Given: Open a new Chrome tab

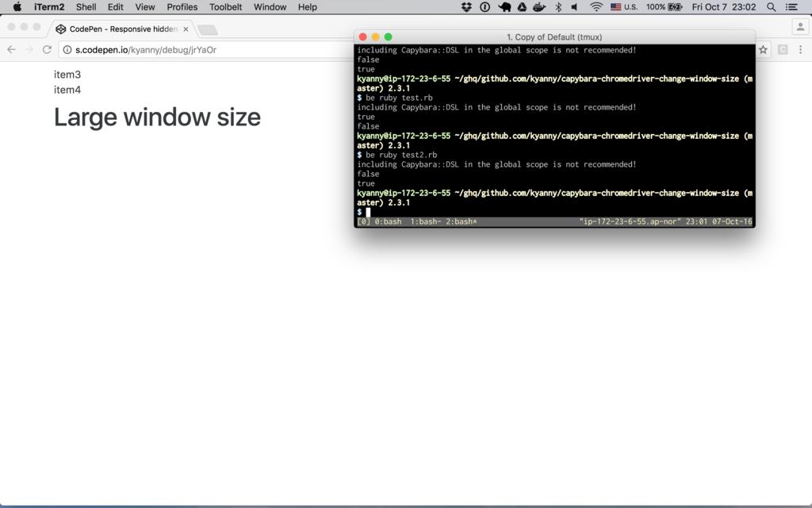Looking at the screenshot, I should tap(208, 29).
